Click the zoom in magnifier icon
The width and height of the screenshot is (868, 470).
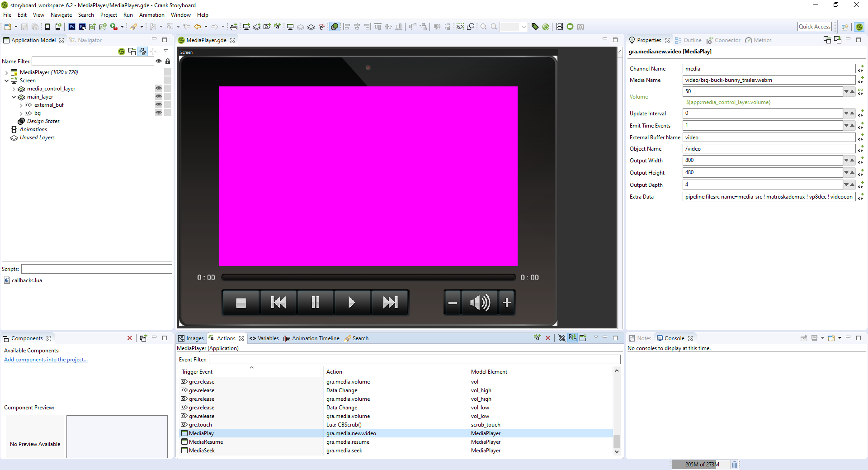pyautogui.click(x=483, y=27)
